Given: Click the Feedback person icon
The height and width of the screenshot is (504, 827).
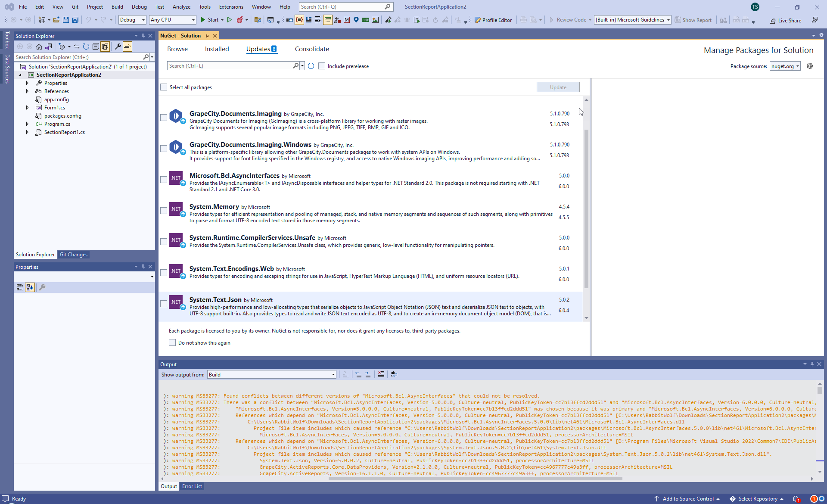Looking at the screenshot, I should 815,20.
